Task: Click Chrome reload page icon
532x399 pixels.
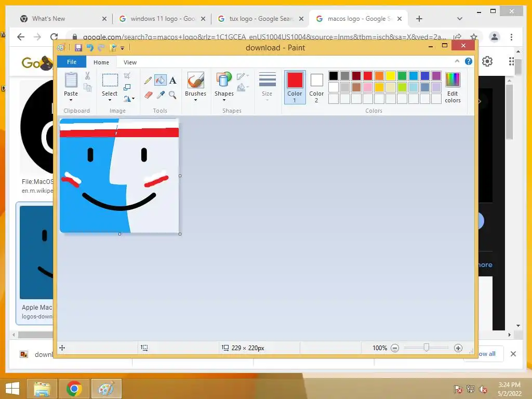Action: [54, 37]
